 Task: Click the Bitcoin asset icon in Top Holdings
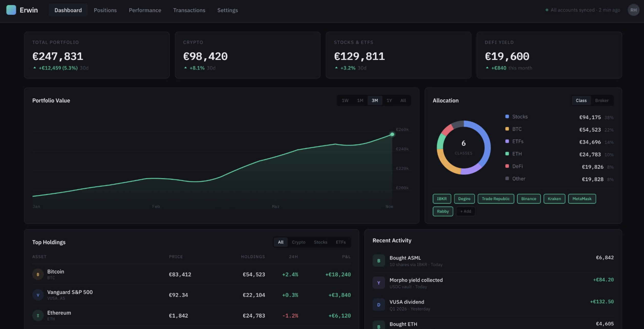(38, 274)
